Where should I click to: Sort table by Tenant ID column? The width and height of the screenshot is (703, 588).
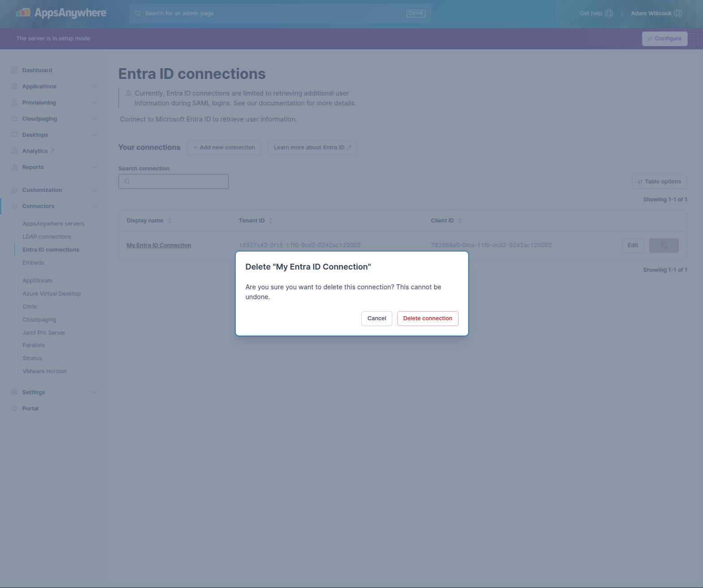coord(271,221)
